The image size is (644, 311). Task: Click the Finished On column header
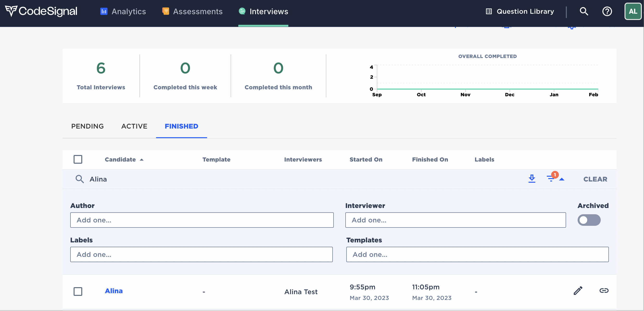click(x=430, y=159)
